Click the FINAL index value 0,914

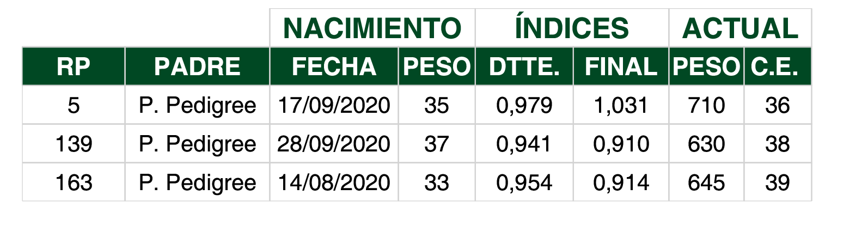click(x=621, y=183)
